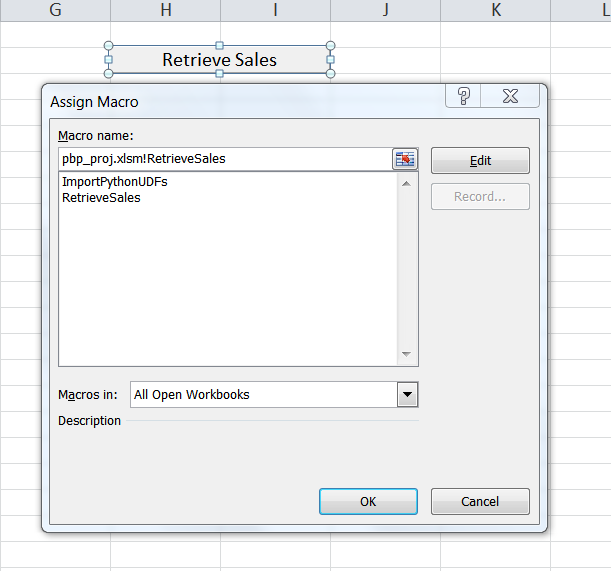Image resolution: width=611 pixels, height=571 pixels.
Task: Close the Assign Macro dialog with X
Action: tap(510, 96)
